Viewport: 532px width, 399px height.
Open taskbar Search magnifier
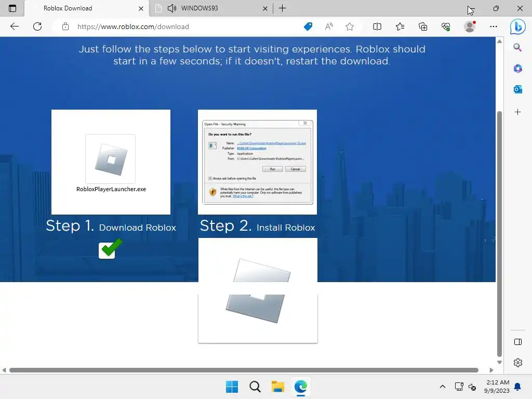click(255, 387)
